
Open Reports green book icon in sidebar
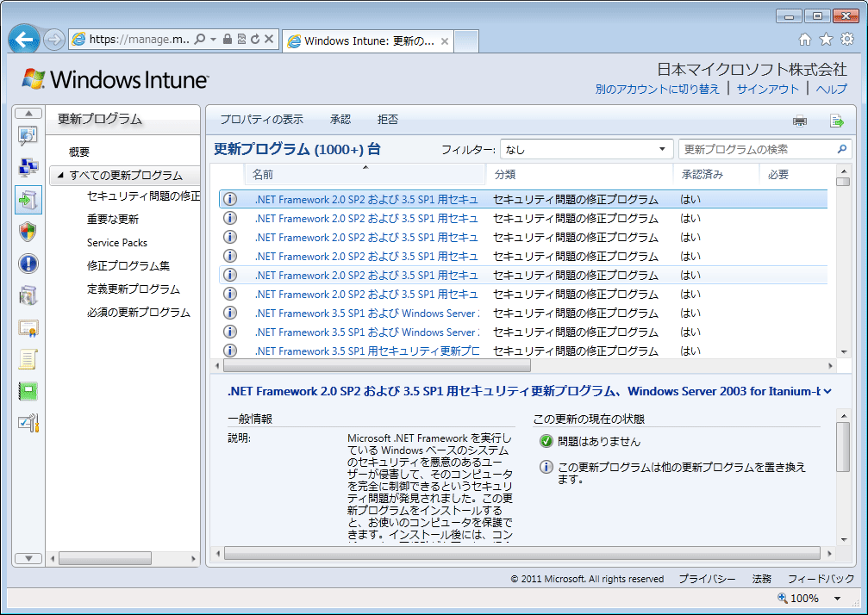tap(28, 392)
